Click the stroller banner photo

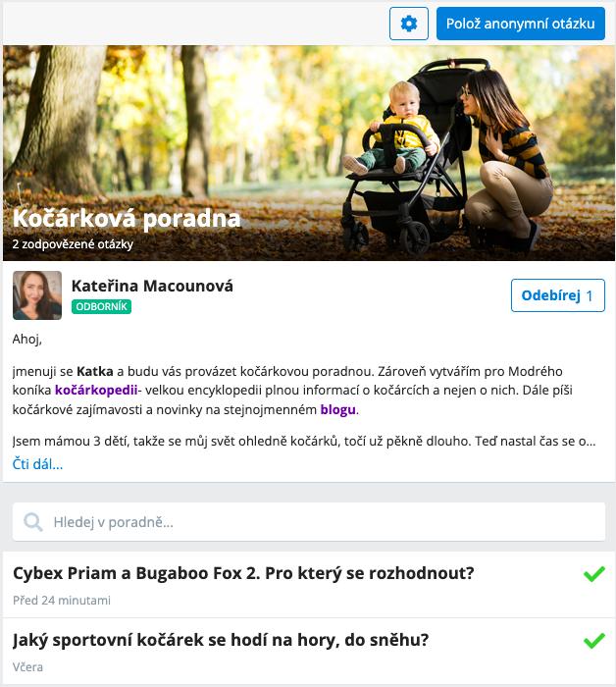click(x=309, y=153)
